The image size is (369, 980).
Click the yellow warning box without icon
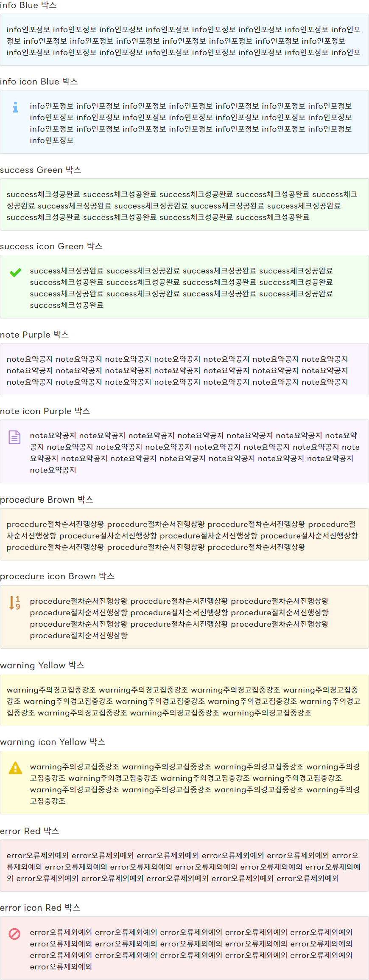tap(184, 700)
